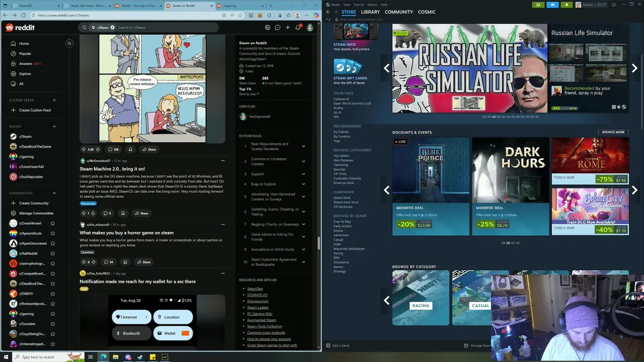Click previous arrow on Browse by Category carousel
This screenshot has width=644, height=362.
click(x=386, y=300)
